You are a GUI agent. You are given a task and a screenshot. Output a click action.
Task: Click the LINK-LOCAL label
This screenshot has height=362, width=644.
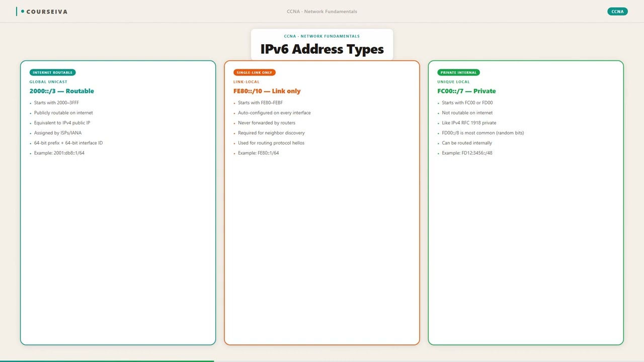247,82
